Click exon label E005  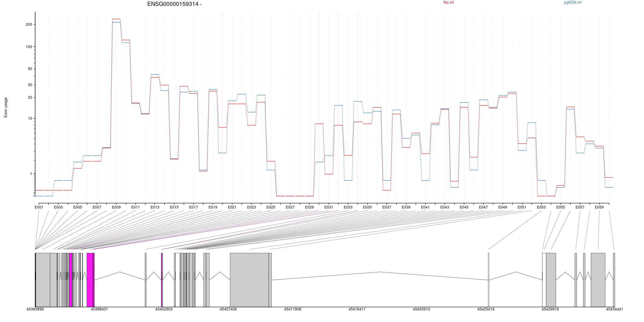coord(78,207)
